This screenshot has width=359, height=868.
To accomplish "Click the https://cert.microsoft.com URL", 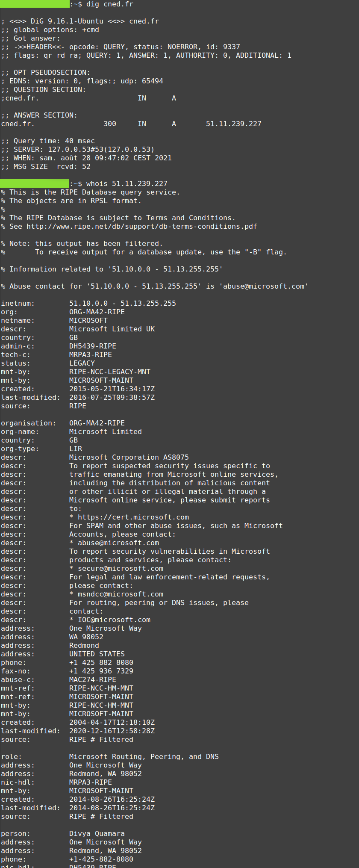I will coord(133,517).
